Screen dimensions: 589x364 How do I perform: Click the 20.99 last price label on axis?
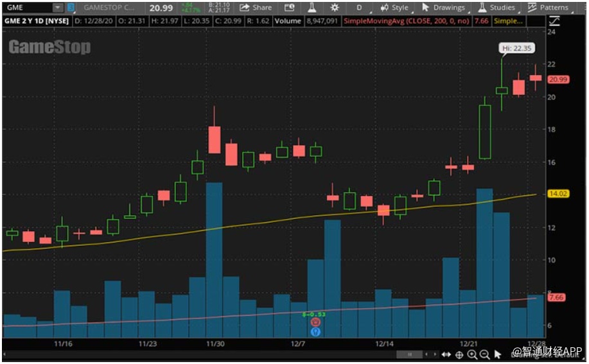[x=558, y=80]
